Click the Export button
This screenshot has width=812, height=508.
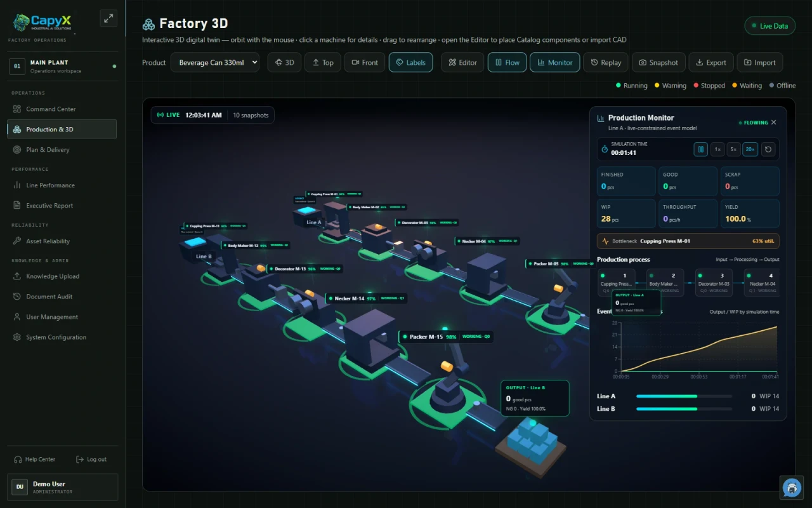coord(710,62)
